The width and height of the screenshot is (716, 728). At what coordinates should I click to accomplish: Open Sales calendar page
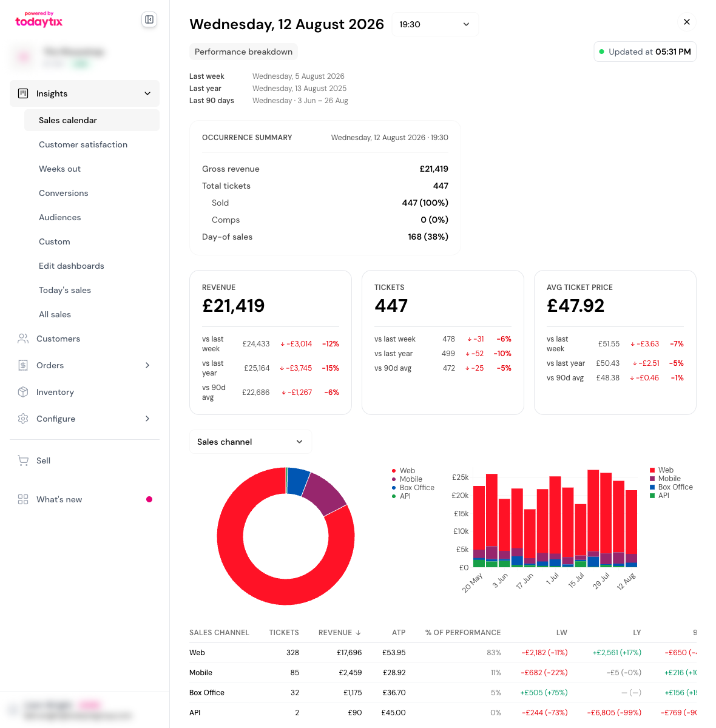92,120
